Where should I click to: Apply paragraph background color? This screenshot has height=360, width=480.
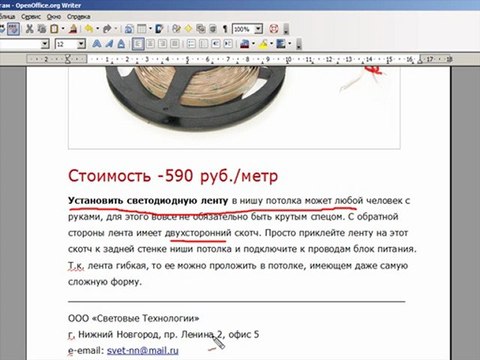point(281,44)
